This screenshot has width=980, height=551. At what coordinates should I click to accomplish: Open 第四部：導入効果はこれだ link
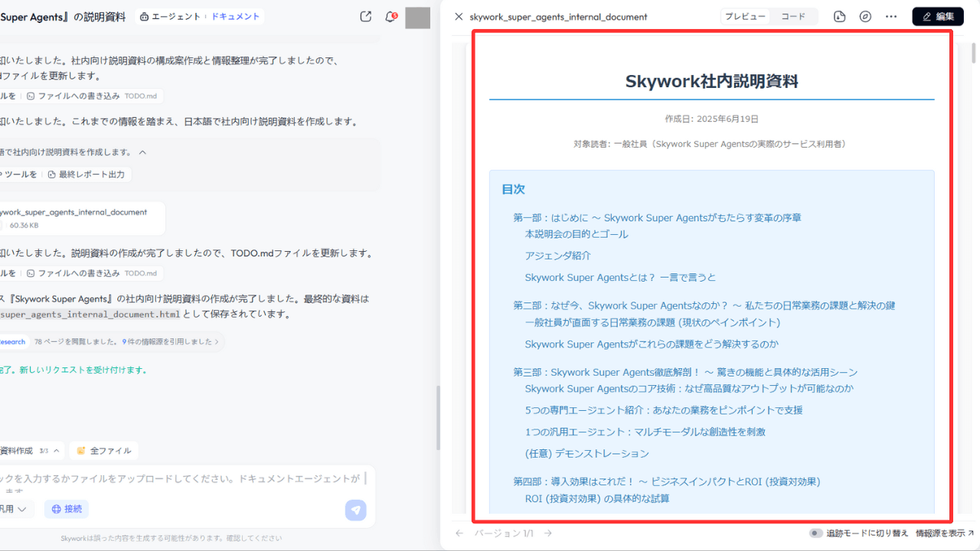click(667, 481)
